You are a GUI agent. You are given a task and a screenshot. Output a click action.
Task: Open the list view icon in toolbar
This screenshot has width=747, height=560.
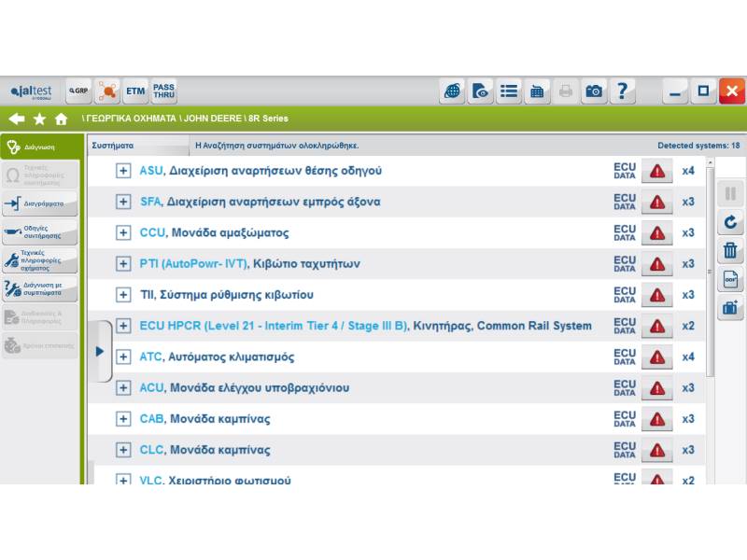[x=509, y=91]
